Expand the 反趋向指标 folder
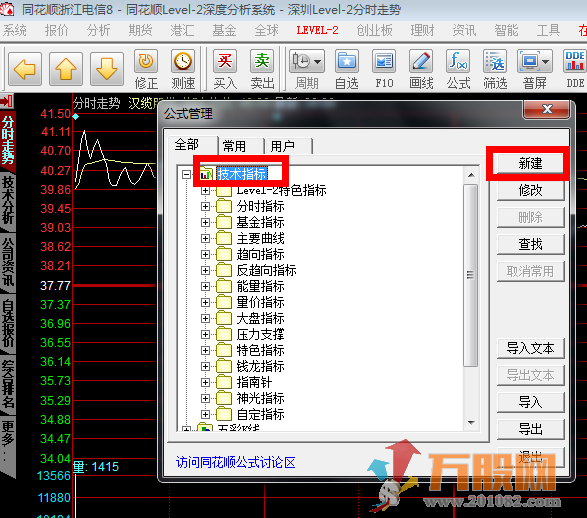 coord(205,270)
